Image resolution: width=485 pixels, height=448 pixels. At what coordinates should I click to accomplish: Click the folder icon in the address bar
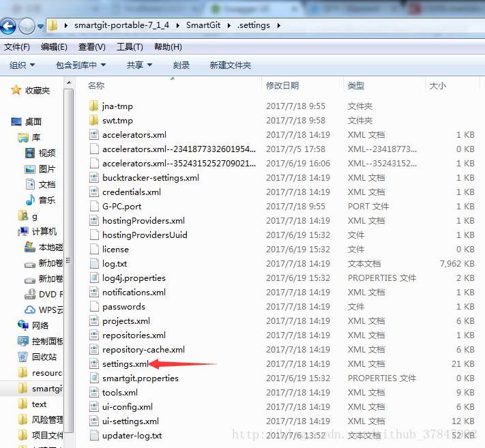pos(53,25)
